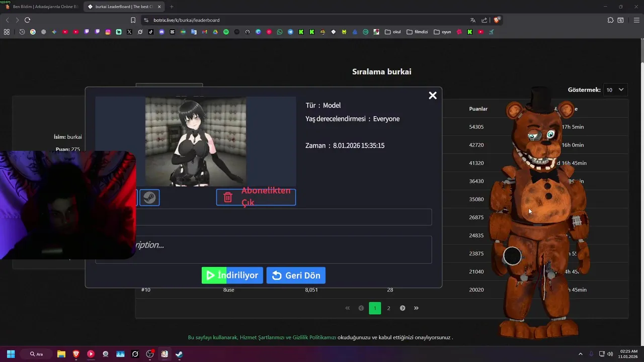Open a new browser tab
Image resolution: width=644 pixels, height=362 pixels.
(x=172, y=7)
